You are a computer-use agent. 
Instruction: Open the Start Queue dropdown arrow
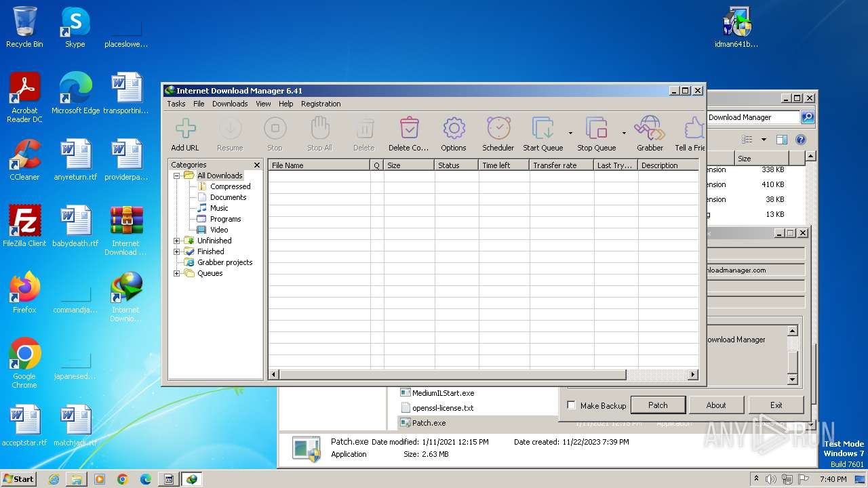point(570,133)
